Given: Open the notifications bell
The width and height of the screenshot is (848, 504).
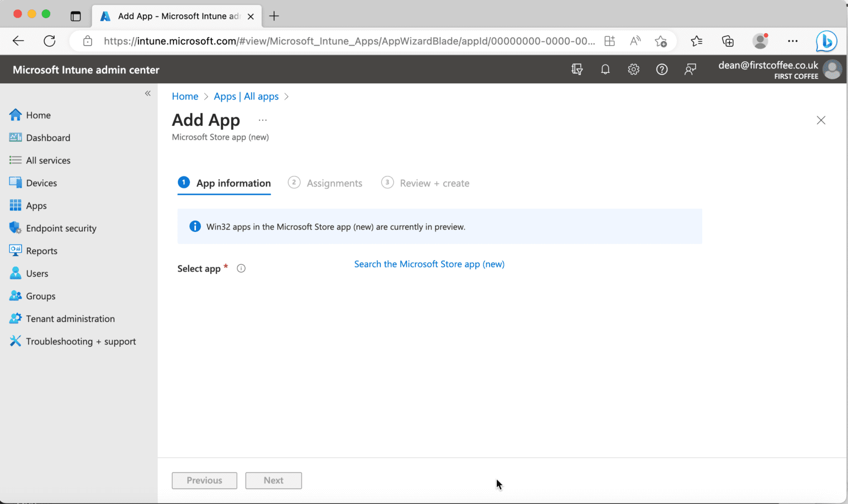Looking at the screenshot, I should pyautogui.click(x=605, y=69).
